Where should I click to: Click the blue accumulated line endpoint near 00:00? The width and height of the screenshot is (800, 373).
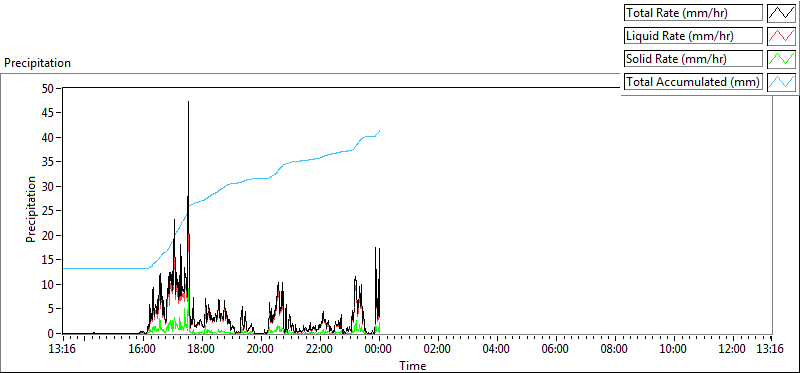coord(380,131)
